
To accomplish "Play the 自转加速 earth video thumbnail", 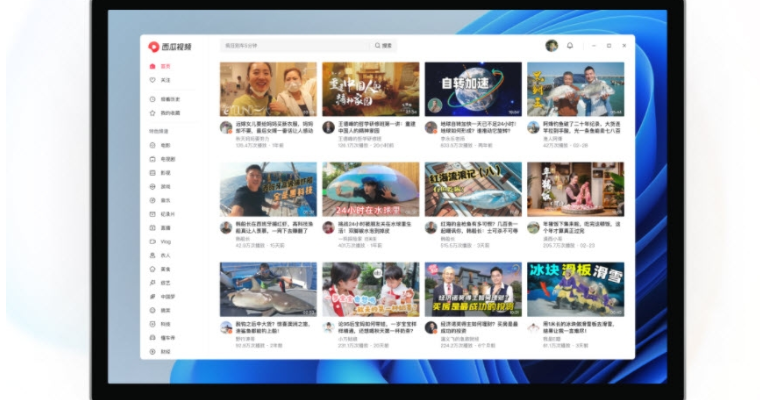I will click(x=473, y=89).
